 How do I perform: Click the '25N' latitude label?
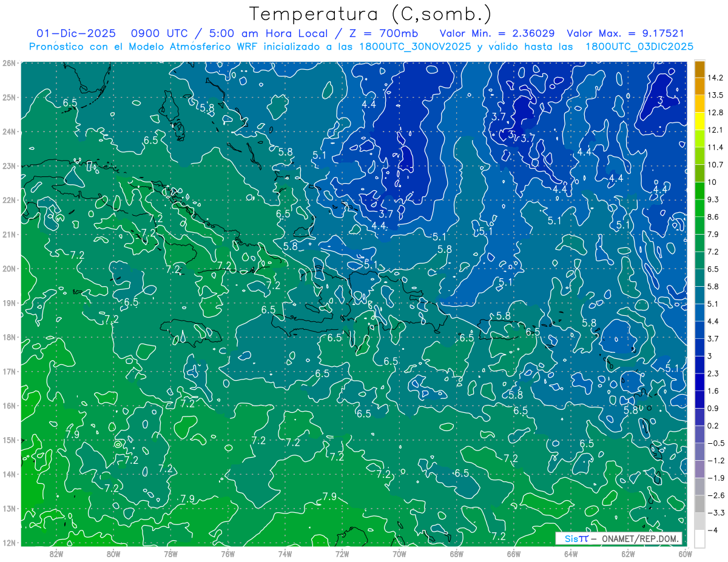(8, 97)
